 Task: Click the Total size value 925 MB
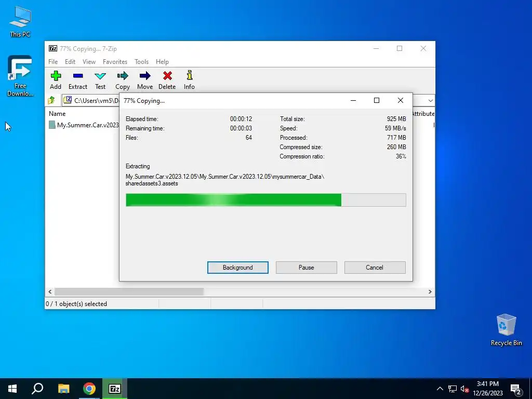coord(396,119)
